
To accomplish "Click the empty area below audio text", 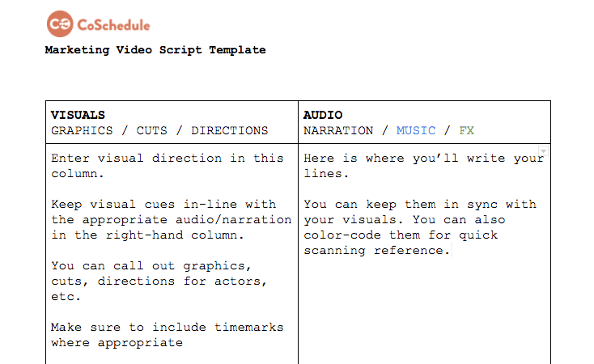I will pyautogui.click(x=423, y=315).
